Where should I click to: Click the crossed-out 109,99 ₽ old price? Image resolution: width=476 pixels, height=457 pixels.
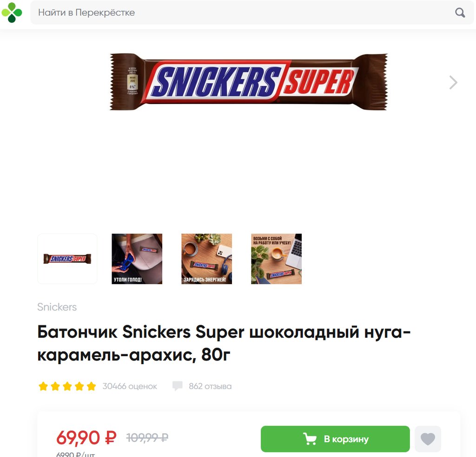point(147,437)
